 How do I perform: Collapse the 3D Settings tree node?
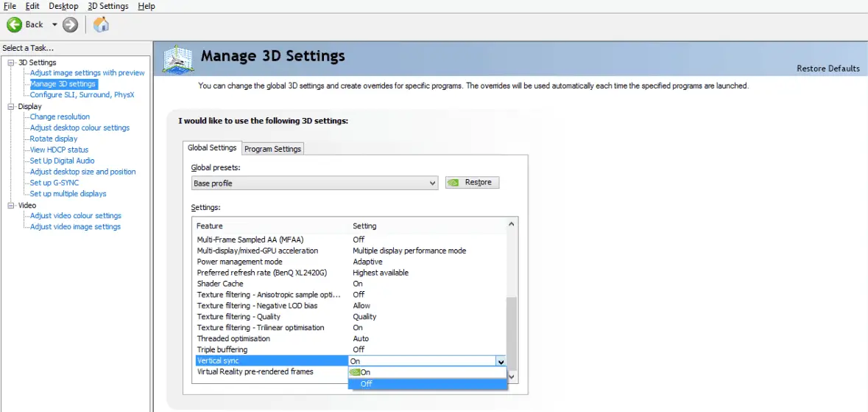[x=10, y=62]
